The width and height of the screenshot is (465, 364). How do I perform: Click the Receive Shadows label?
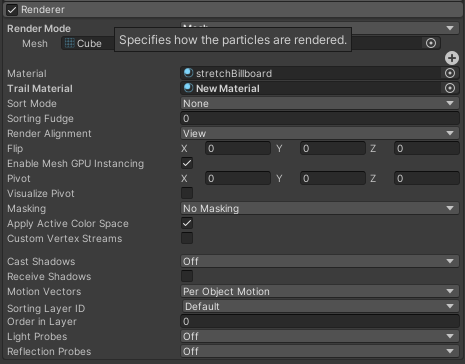49,276
